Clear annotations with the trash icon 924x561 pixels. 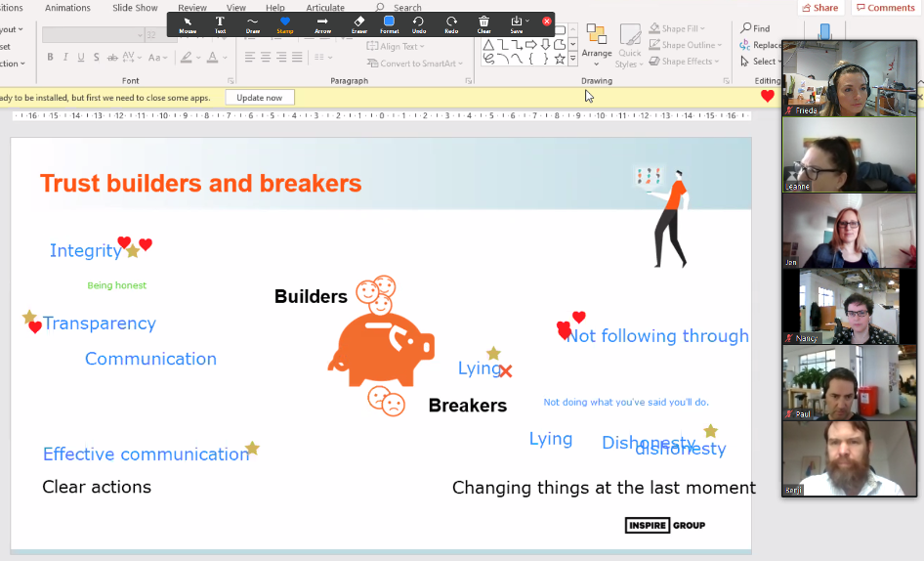[x=483, y=24]
